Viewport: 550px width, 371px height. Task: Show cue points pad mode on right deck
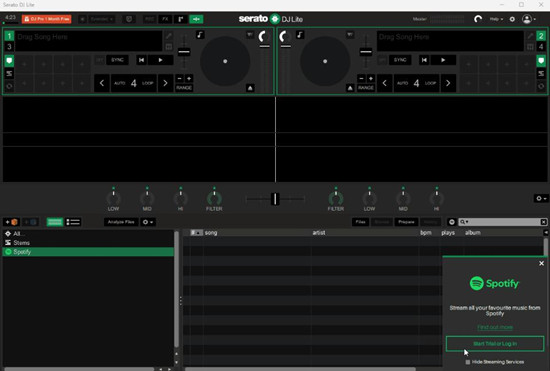coord(541,61)
